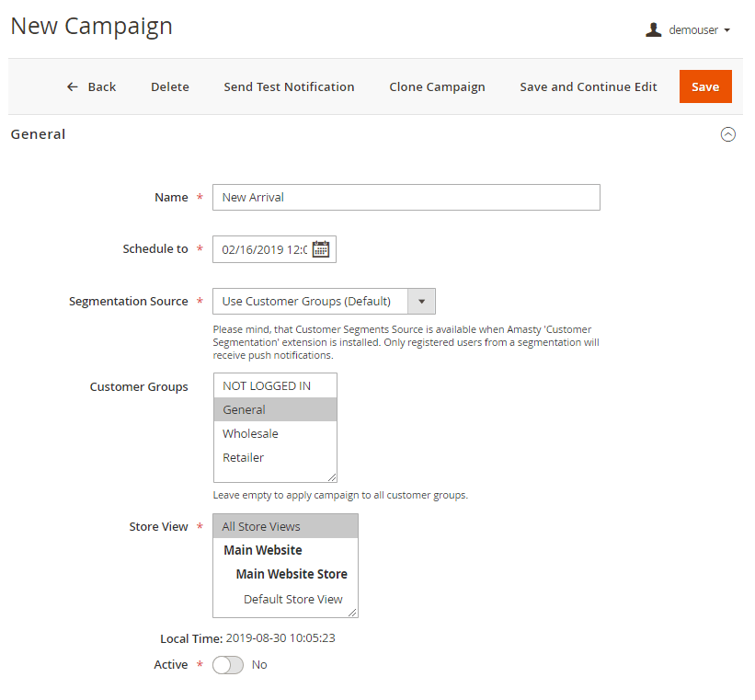Click the Delete button
Viewport: 755px width, 700px height.
click(x=170, y=86)
